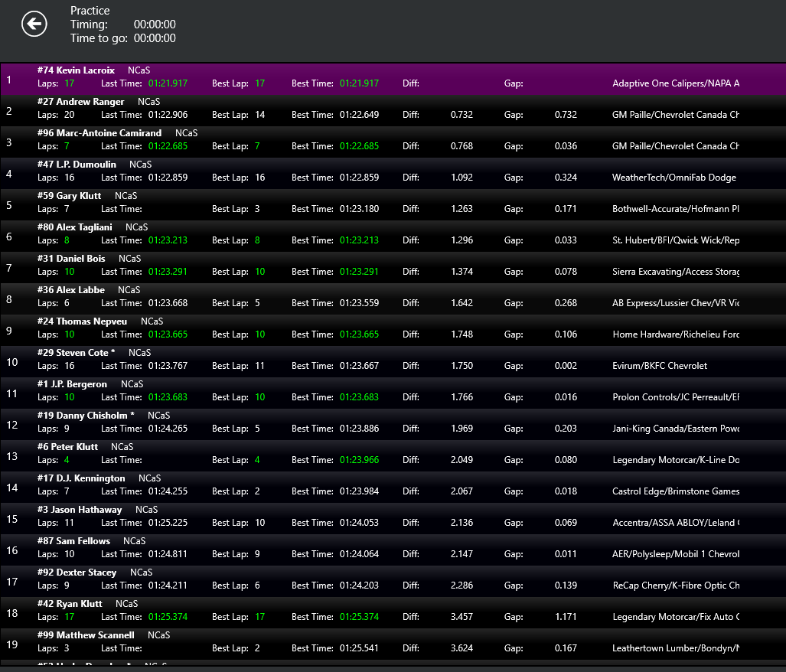Pick #87 Sam Fellows row
The width and height of the screenshot is (786, 672).
[393, 550]
